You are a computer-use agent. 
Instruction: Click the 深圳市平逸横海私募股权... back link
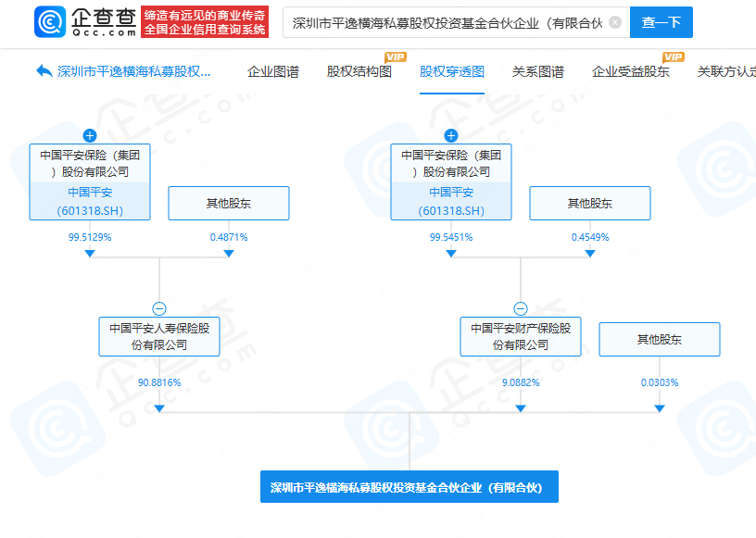(x=134, y=72)
